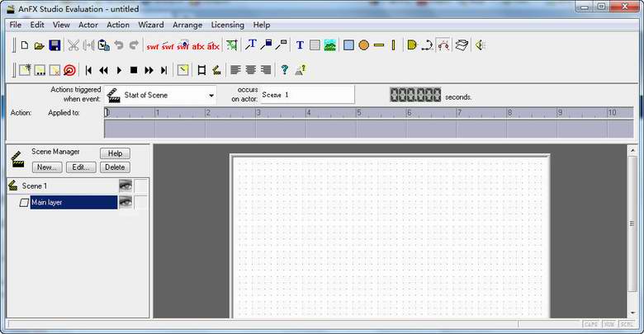
Task: Choose the blue rectangle shape tool
Action: coord(348,45)
